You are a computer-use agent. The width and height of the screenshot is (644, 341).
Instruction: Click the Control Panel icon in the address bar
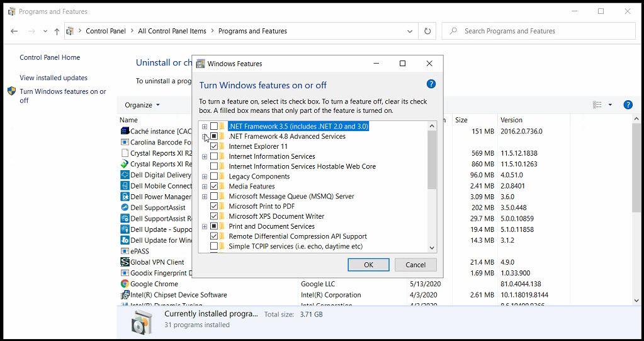click(x=71, y=32)
